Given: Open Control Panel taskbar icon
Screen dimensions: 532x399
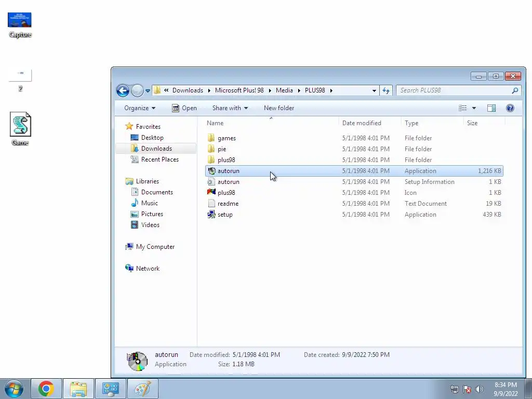Looking at the screenshot, I should coord(110,389).
